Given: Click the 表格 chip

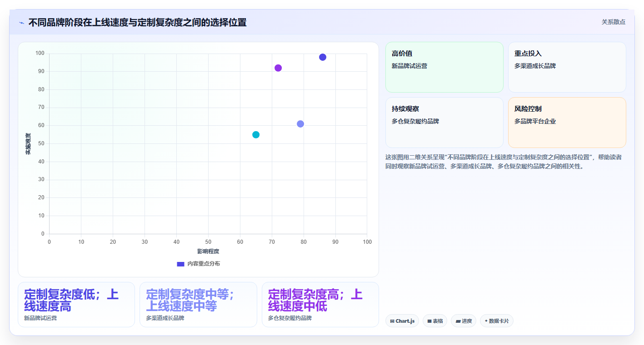Looking at the screenshot, I should click(x=435, y=321).
